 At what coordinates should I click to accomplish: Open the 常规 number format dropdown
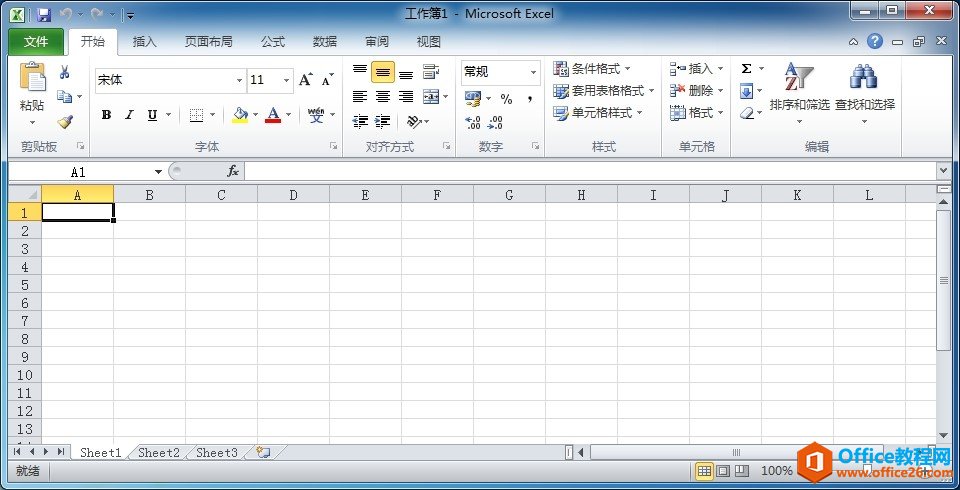click(x=533, y=72)
